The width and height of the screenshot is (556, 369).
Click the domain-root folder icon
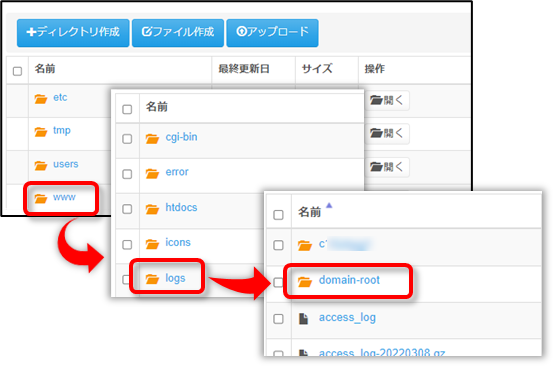click(x=305, y=281)
